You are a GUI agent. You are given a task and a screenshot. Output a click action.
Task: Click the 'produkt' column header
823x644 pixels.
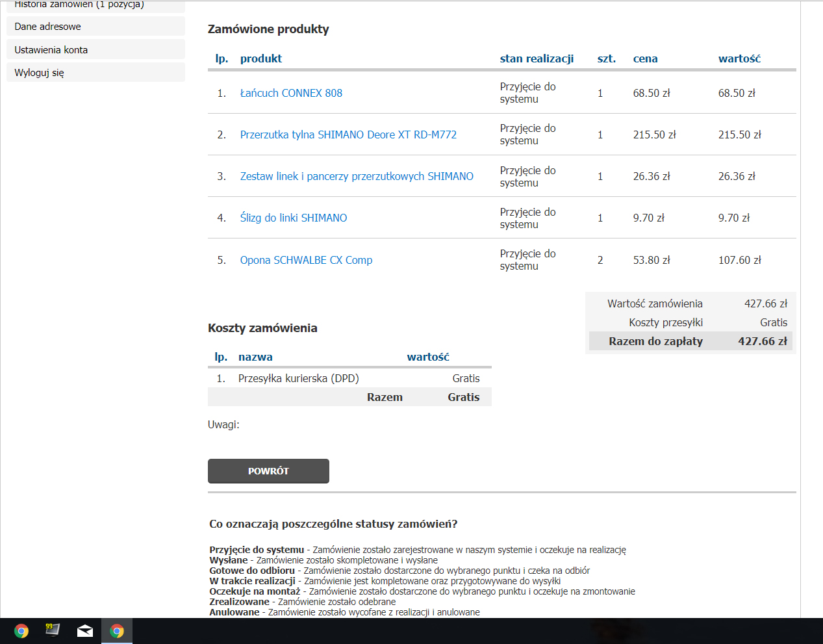point(260,58)
